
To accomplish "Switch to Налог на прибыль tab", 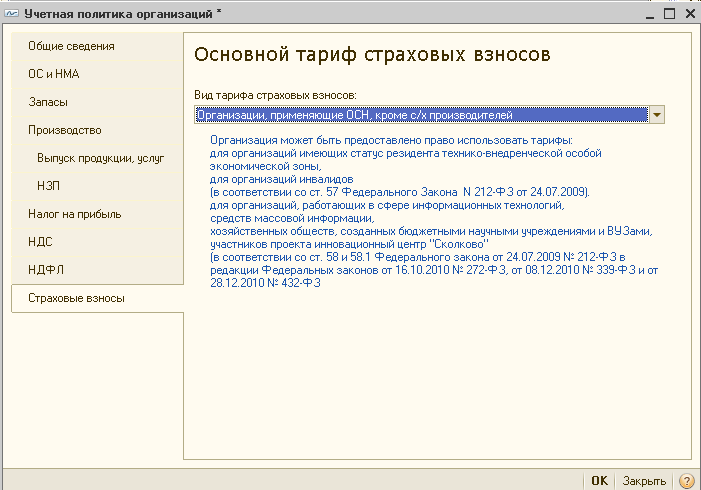I will tap(97, 214).
